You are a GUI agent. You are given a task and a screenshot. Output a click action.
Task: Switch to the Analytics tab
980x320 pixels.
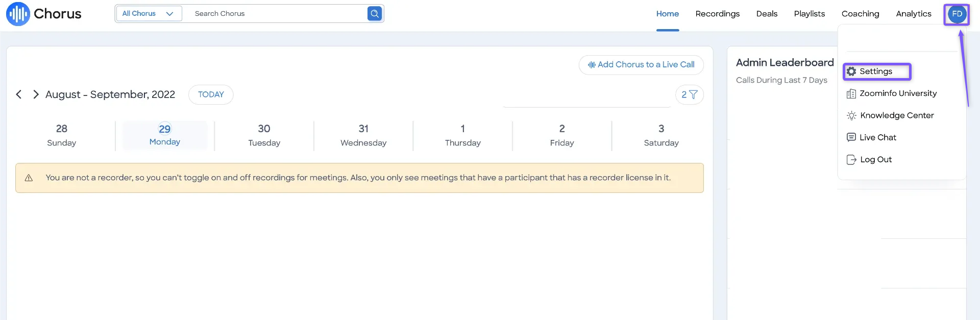coord(914,14)
